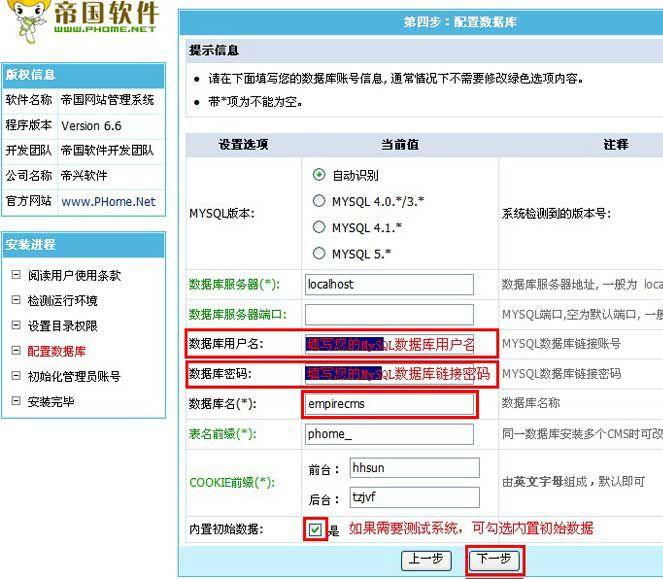Select the 阅读用户使用条款 step text

[74, 276]
